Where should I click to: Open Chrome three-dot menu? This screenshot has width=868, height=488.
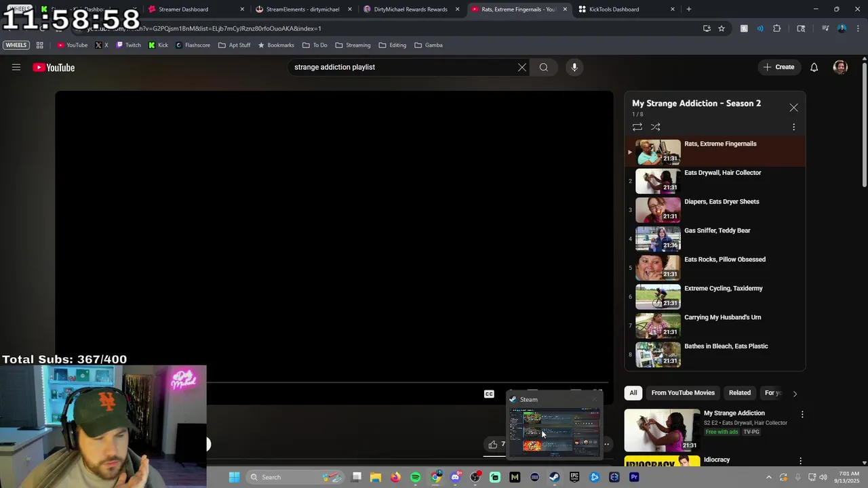pyautogui.click(x=857, y=28)
